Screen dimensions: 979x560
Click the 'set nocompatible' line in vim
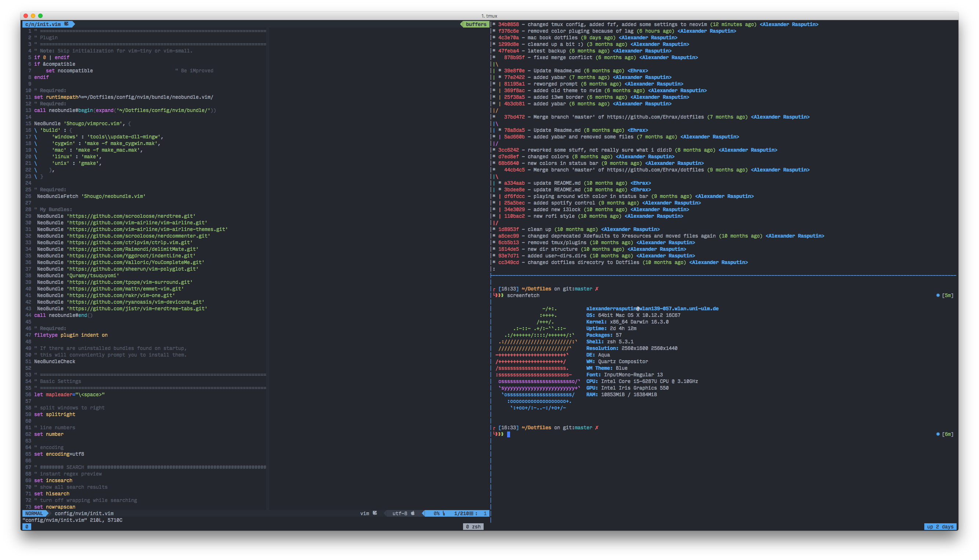click(69, 71)
